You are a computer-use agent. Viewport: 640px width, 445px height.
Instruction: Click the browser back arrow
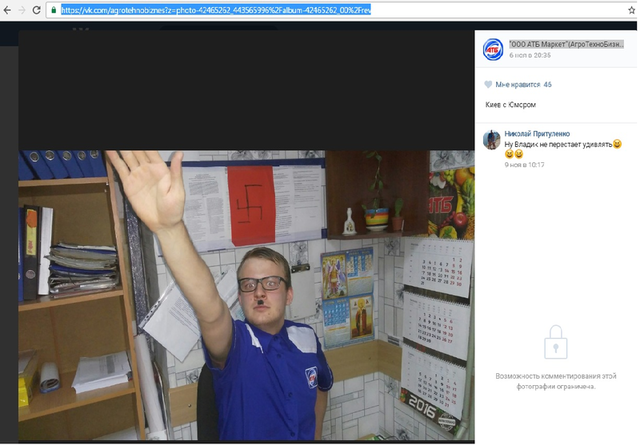pyautogui.click(x=6, y=10)
